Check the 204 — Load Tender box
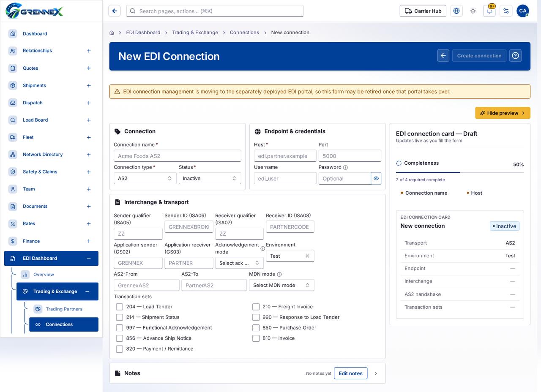This screenshot has width=541, height=392. pos(120,307)
